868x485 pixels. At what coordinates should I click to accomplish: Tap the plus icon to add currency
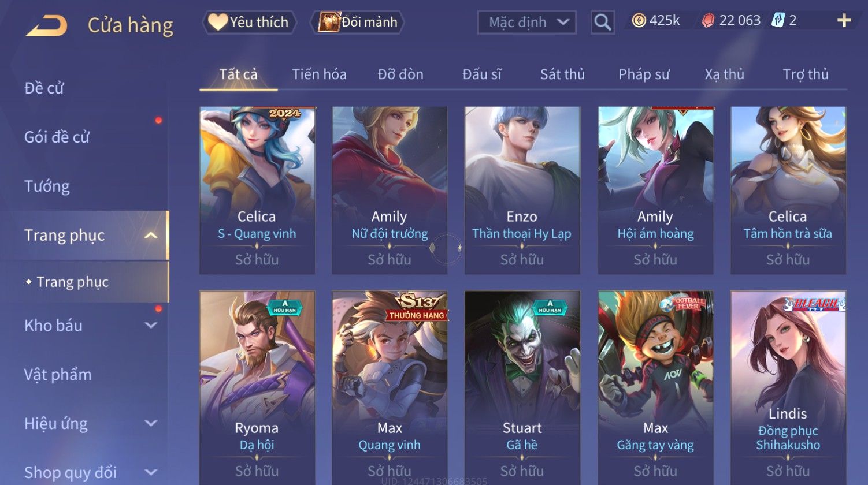(844, 21)
